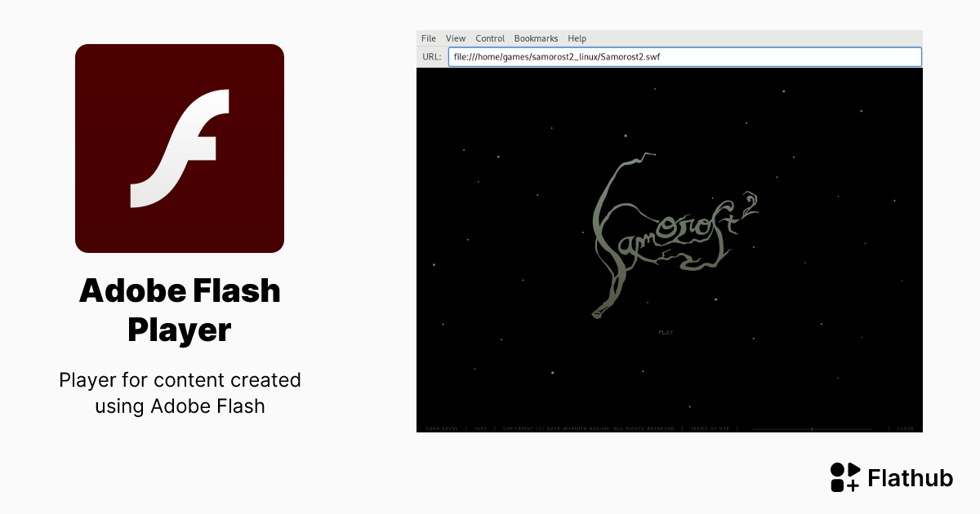
Task: Click LOAD LEVEL in the game footer
Action: tap(441, 428)
